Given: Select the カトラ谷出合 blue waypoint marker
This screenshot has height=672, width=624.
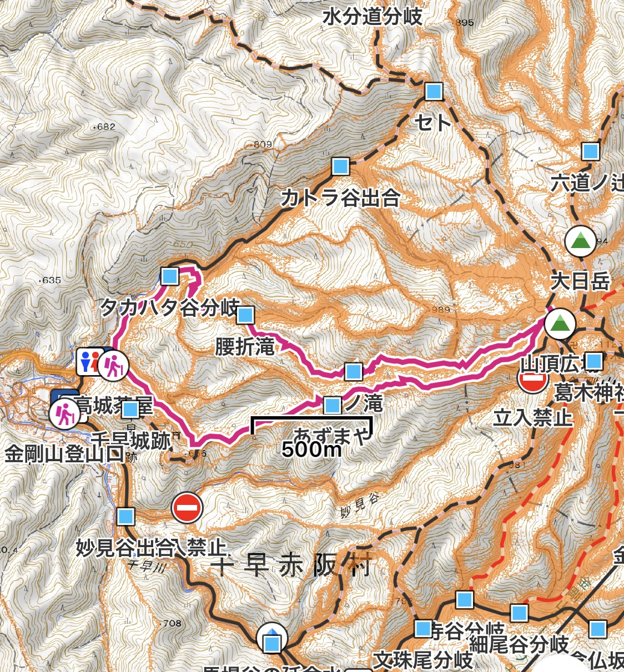Looking at the screenshot, I should coord(341,166).
